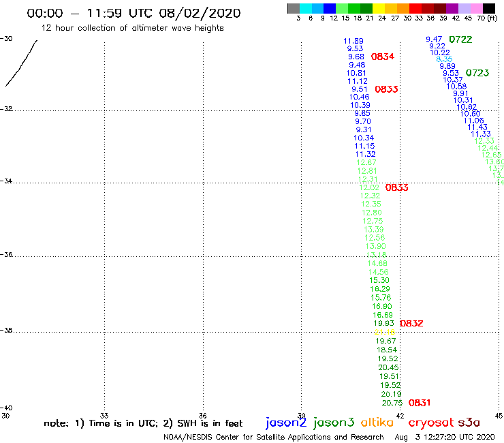
Task: Click the yellow 24 ft legend swatch
Action: 379,8
